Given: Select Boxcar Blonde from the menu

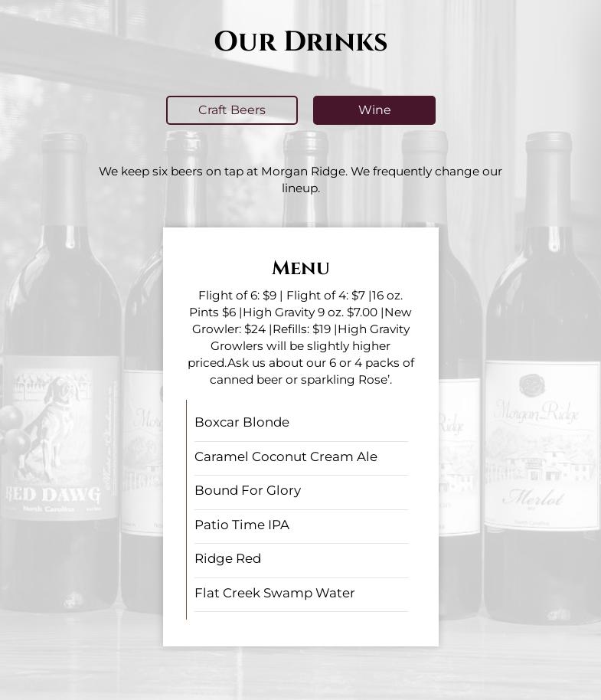Looking at the screenshot, I should (x=301, y=422).
